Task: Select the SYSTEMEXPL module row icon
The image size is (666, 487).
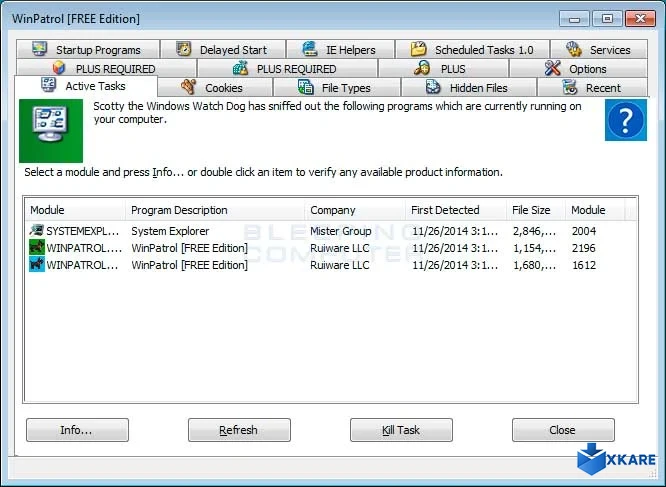Action: point(37,231)
